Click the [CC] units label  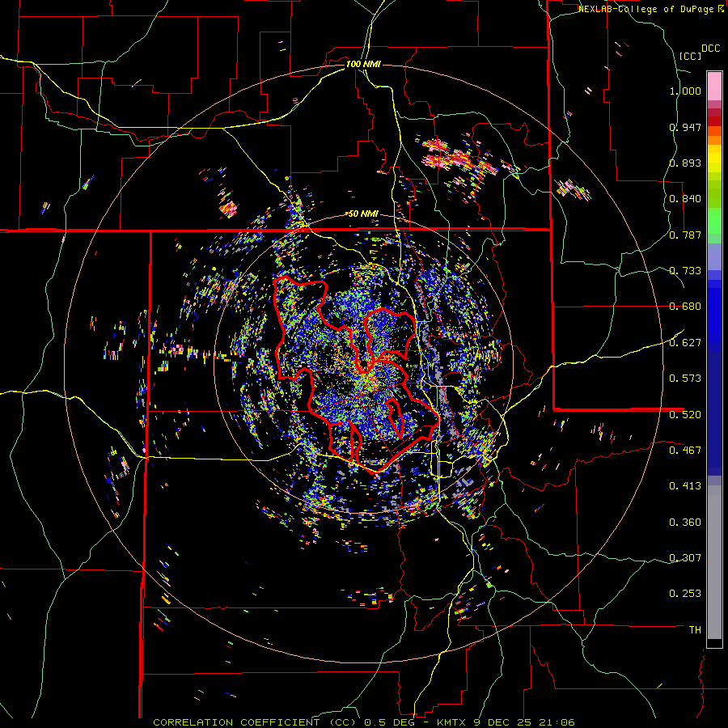pyautogui.click(x=691, y=56)
